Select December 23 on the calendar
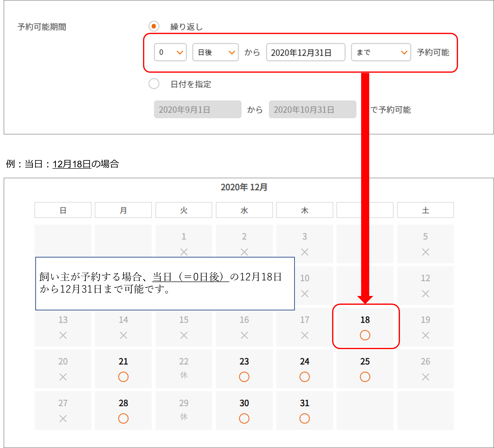This screenshot has width=494, height=448. tap(244, 369)
